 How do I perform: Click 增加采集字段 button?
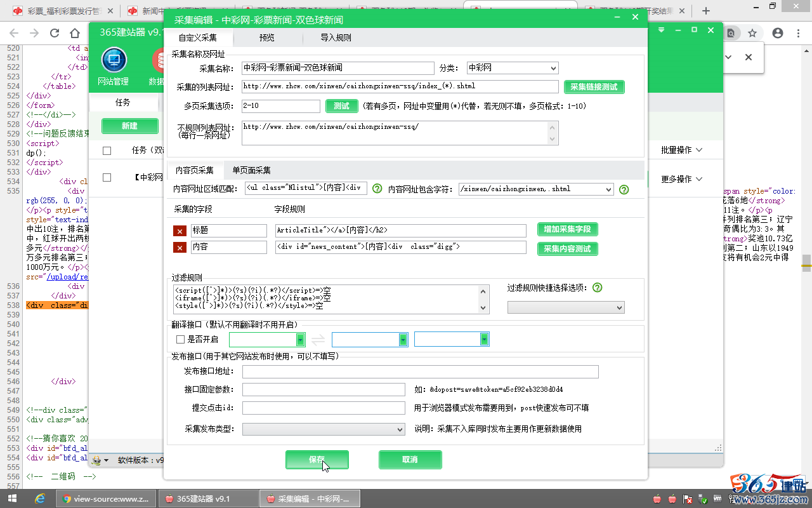pos(568,229)
